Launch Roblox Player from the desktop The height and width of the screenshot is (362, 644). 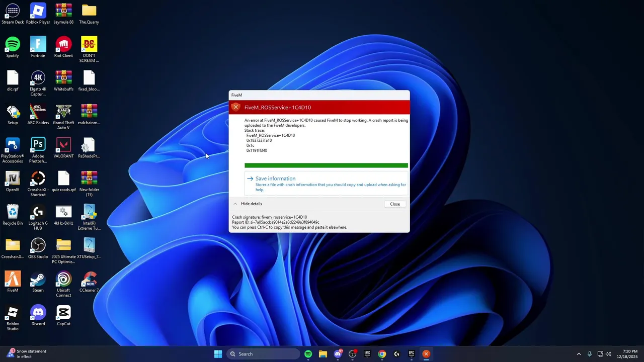pyautogui.click(x=38, y=14)
